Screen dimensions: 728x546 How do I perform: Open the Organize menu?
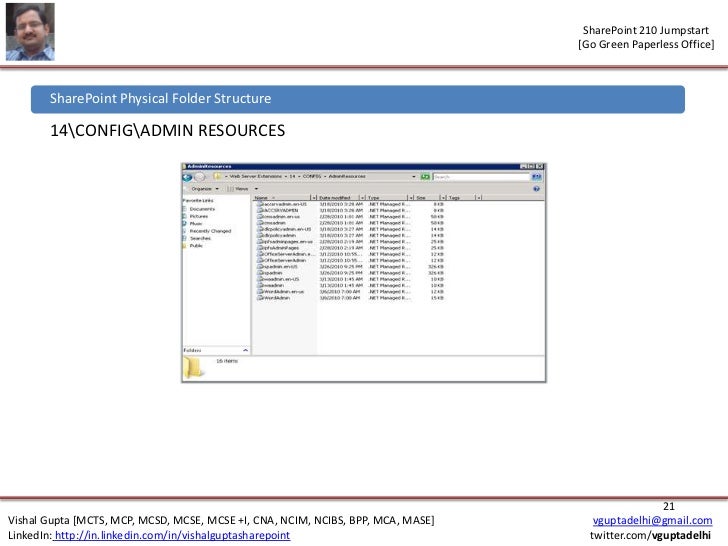pos(205,189)
